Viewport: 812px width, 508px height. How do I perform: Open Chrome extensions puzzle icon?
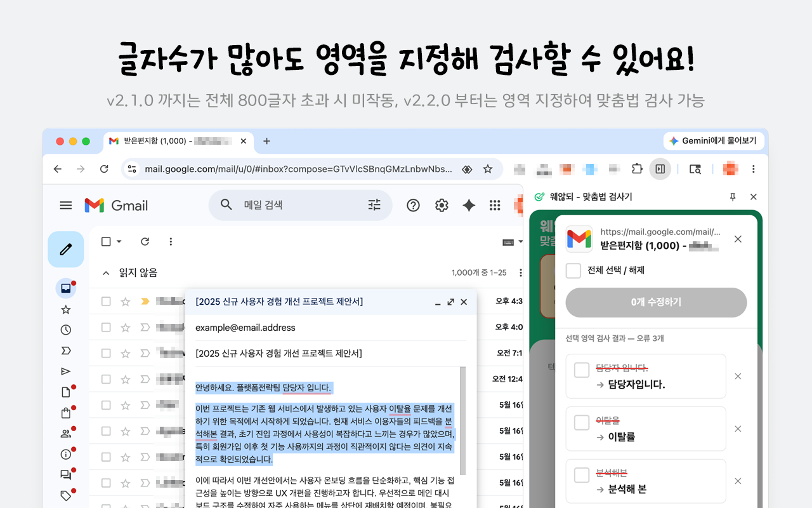(637, 169)
